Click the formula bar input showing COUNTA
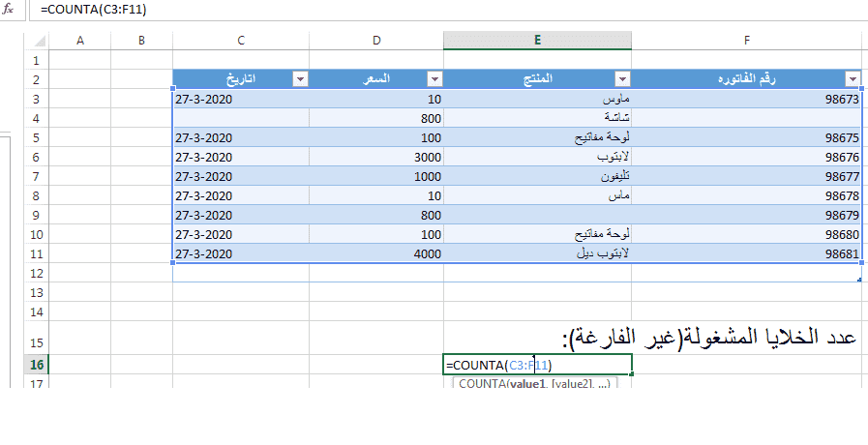This screenshot has width=868, height=445. coord(448,10)
